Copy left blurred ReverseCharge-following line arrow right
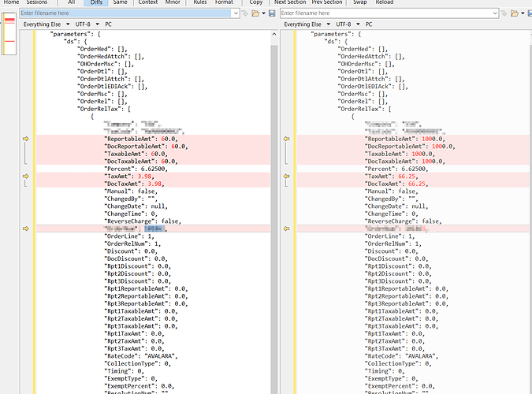 pos(26,229)
